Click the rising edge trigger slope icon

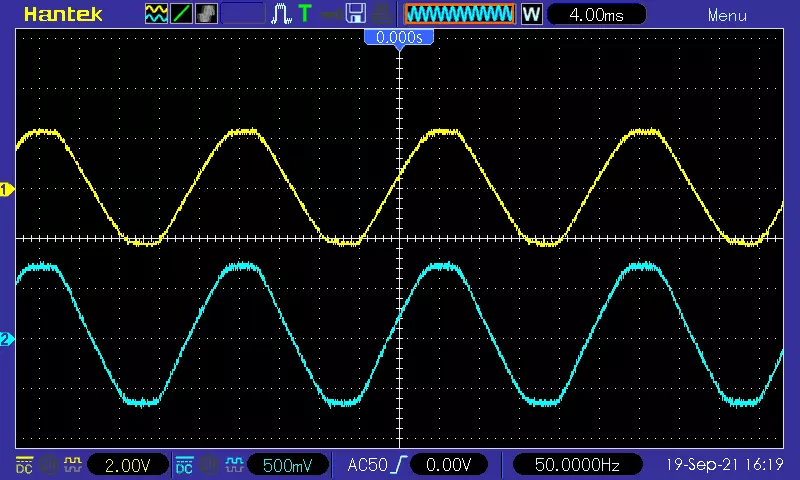pos(399,465)
